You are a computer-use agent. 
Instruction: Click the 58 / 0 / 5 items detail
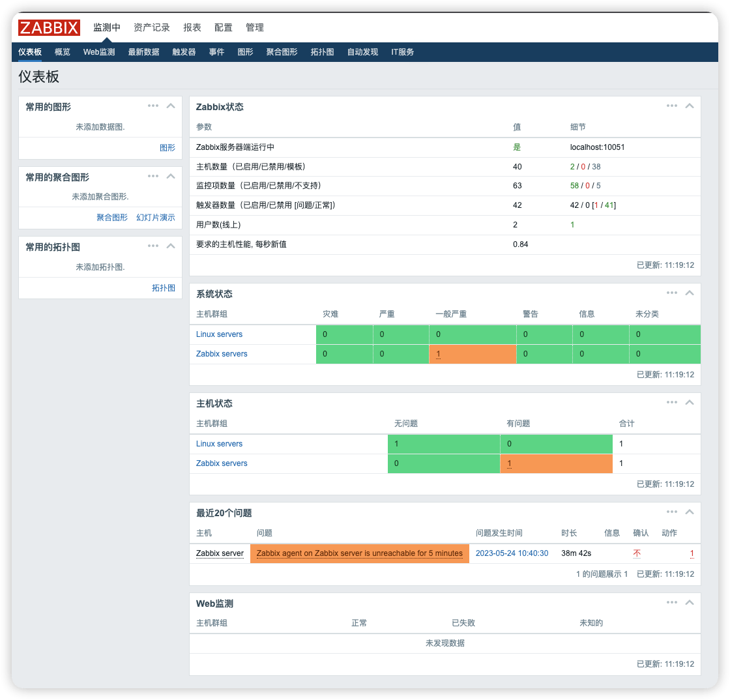click(x=585, y=186)
